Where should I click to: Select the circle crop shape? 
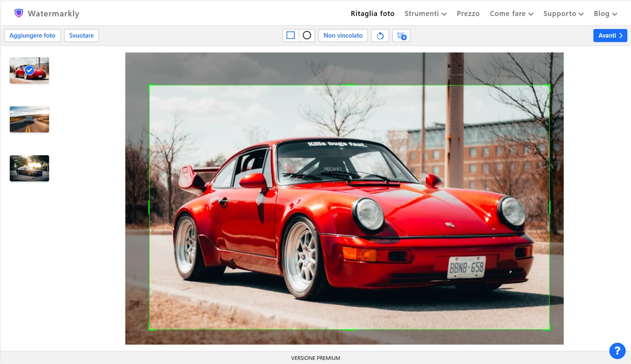click(307, 35)
